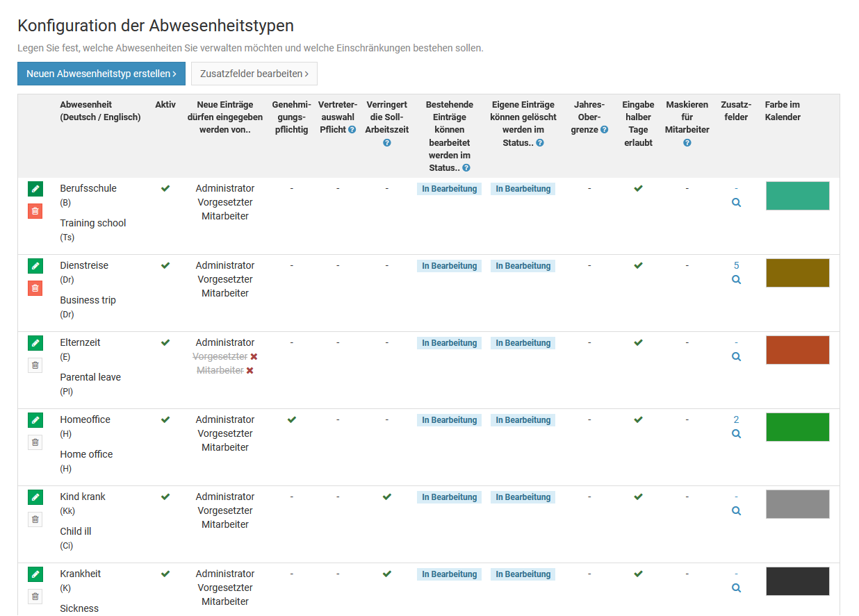This screenshot has height=616, width=859.
Task: Click the orange-red calendar color swatch for Elternzeit
Action: click(x=797, y=350)
